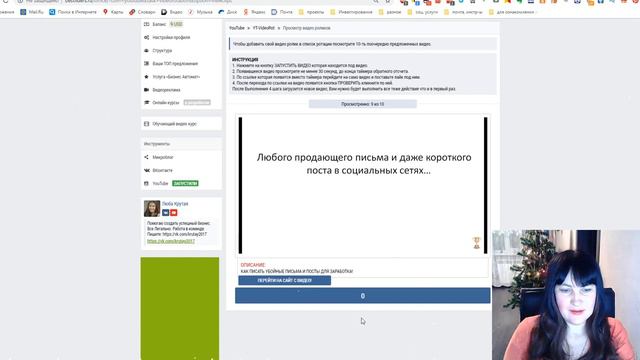Click the Ваши ТОП предложения icon

coord(147,64)
